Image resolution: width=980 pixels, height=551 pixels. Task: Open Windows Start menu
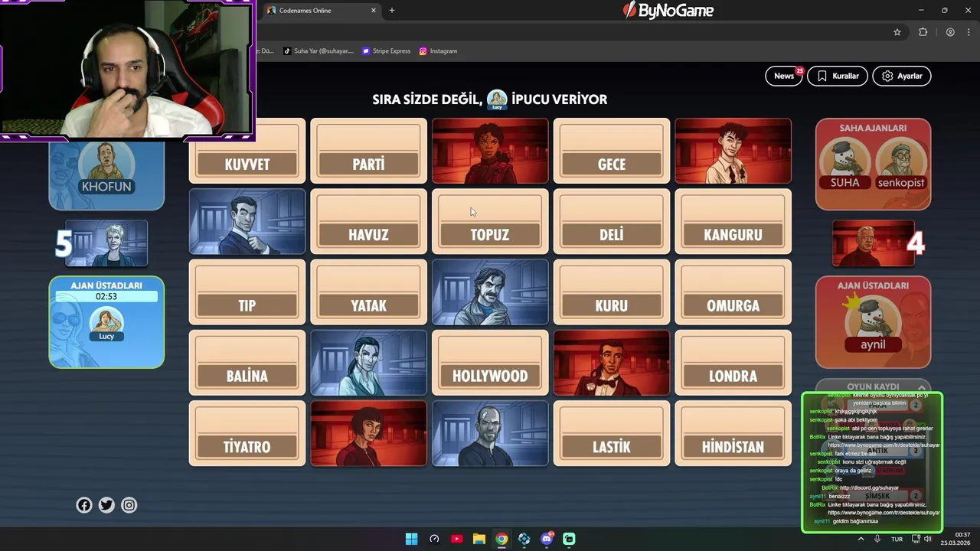click(x=411, y=539)
